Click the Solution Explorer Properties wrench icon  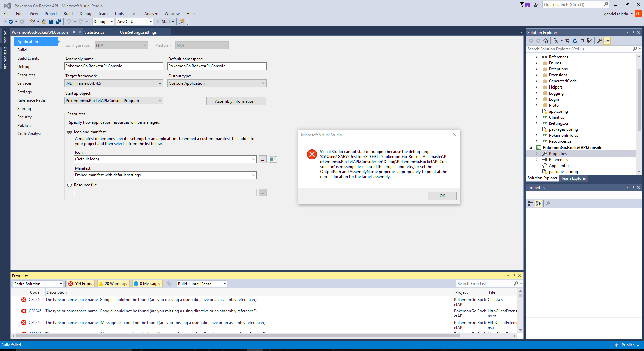click(x=600, y=41)
